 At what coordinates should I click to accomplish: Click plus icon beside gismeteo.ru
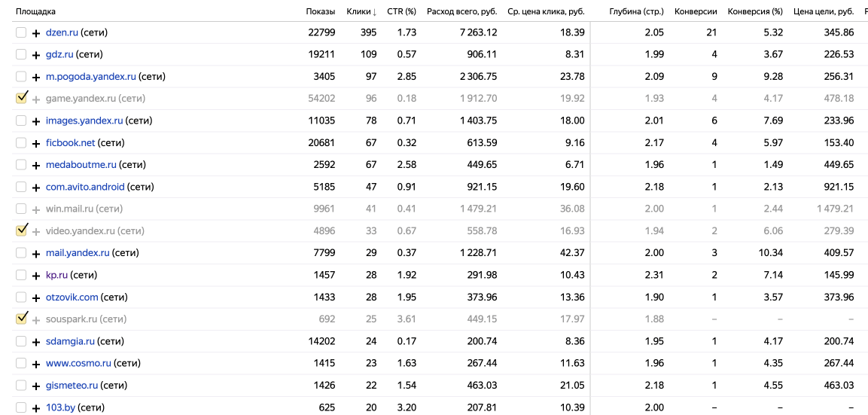point(36,386)
